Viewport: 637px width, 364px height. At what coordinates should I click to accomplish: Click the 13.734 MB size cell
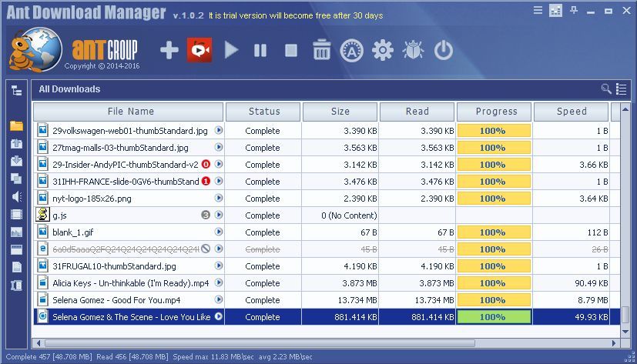[340, 300]
